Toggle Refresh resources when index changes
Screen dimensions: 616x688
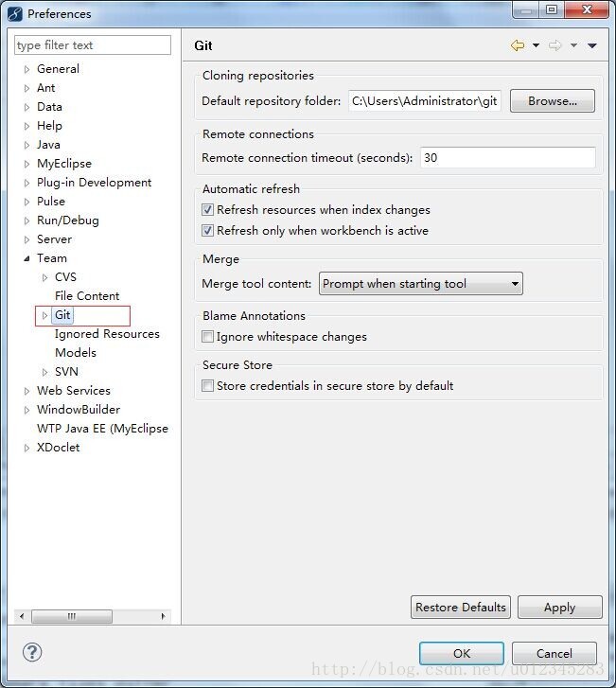tap(207, 210)
